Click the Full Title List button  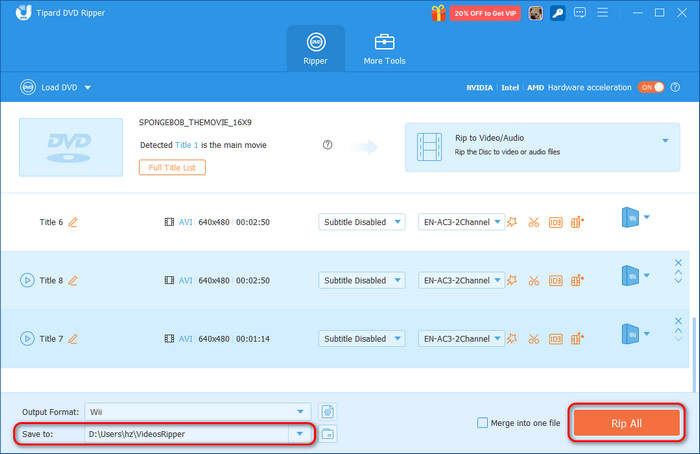(172, 167)
